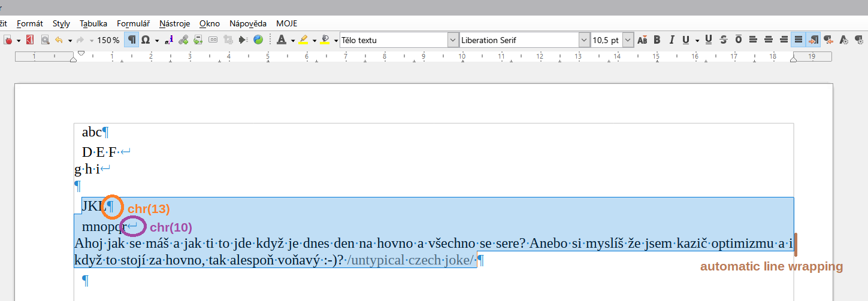868x301 pixels.
Task: Open the Styly menu
Action: (x=61, y=23)
